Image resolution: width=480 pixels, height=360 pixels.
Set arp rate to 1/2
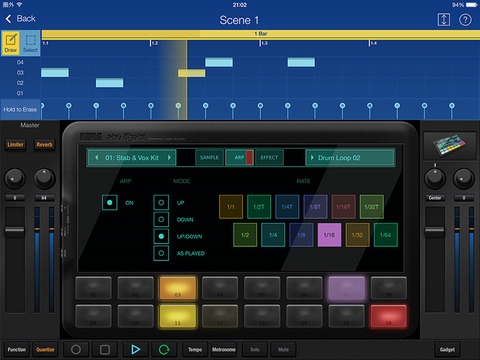[x=245, y=235]
